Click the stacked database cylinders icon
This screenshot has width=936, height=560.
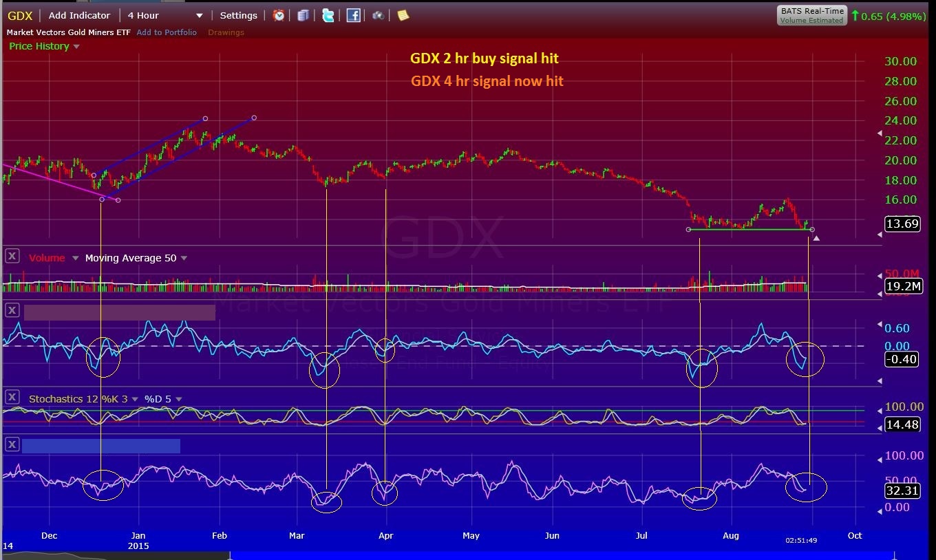pos(303,15)
